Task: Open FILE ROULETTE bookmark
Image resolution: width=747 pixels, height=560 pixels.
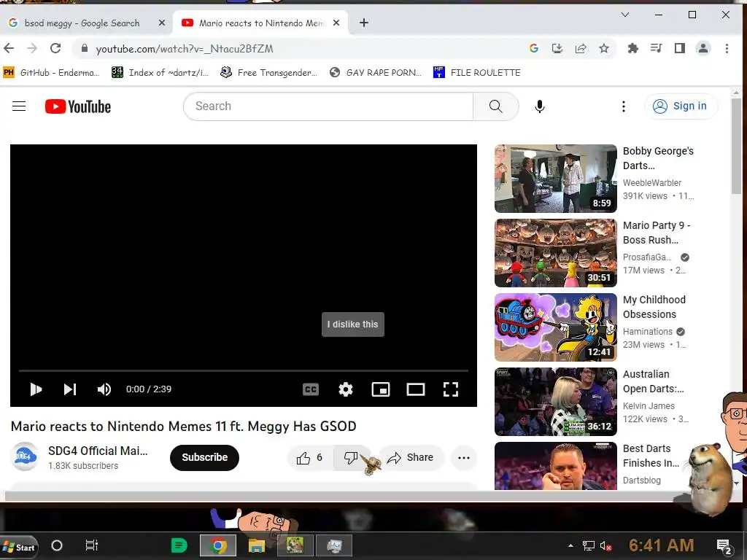Action: pos(477,72)
